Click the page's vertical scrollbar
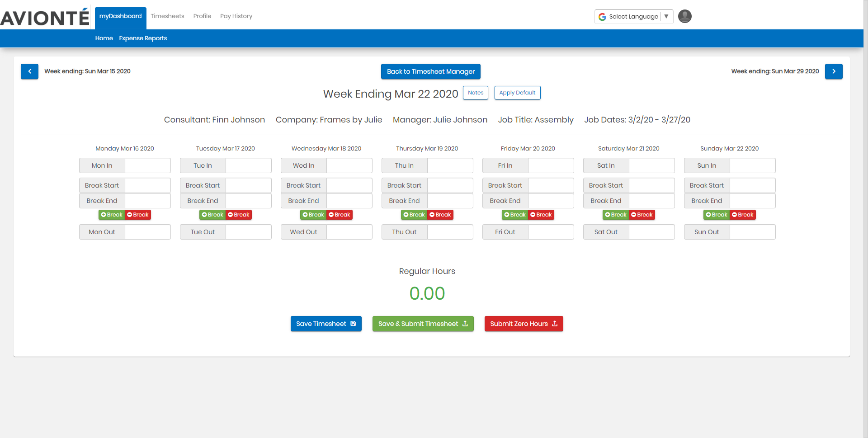The image size is (868, 438). pos(865,219)
